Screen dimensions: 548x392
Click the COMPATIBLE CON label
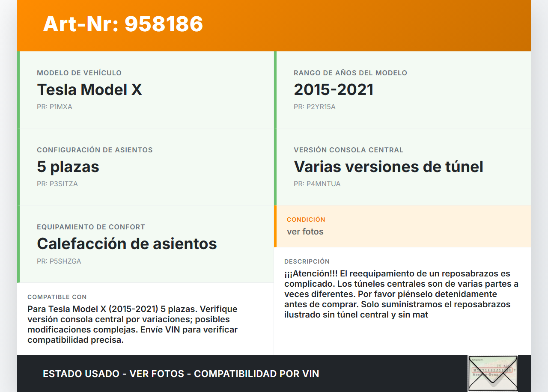(x=57, y=297)
